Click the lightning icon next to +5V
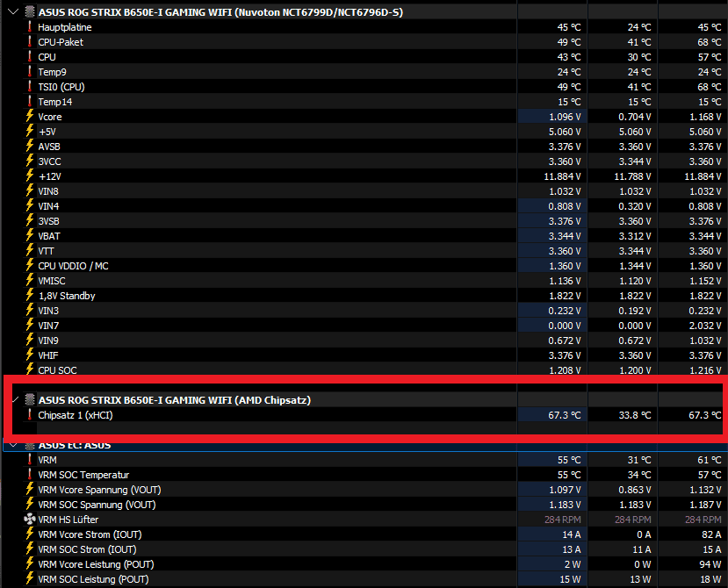Screen dimensions: 728x588 coord(30,132)
